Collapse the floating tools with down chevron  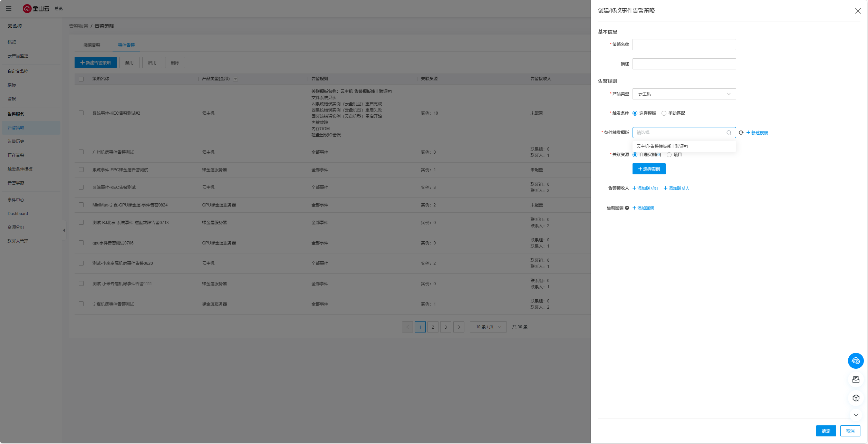pyautogui.click(x=856, y=415)
